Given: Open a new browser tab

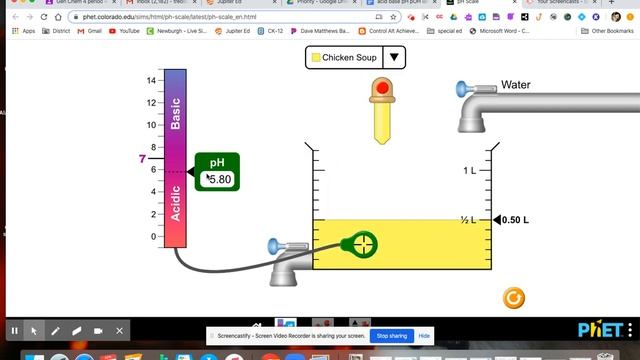Looking at the screenshot, I should (611, 2).
